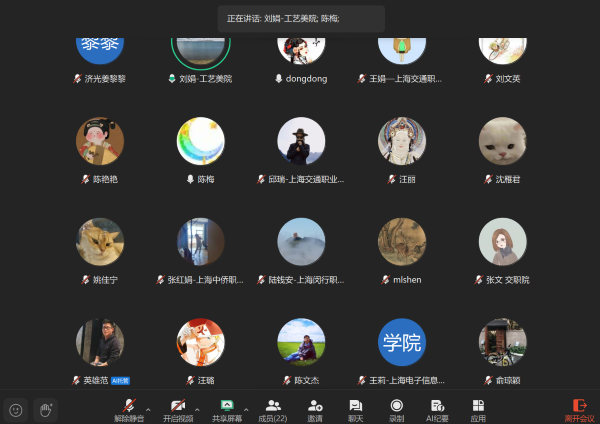
Task: Select the 学院 avatar of 王莉
Action: (x=402, y=343)
